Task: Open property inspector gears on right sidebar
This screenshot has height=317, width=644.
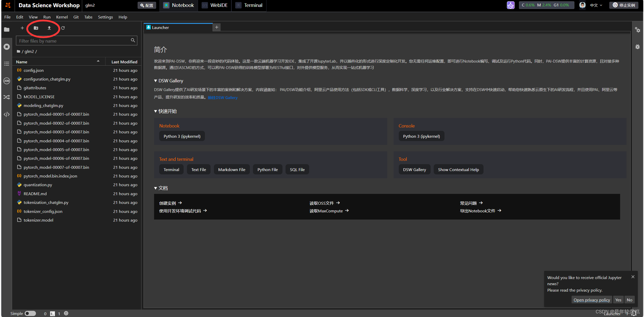Action: pyautogui.click(x=638, y=30)
